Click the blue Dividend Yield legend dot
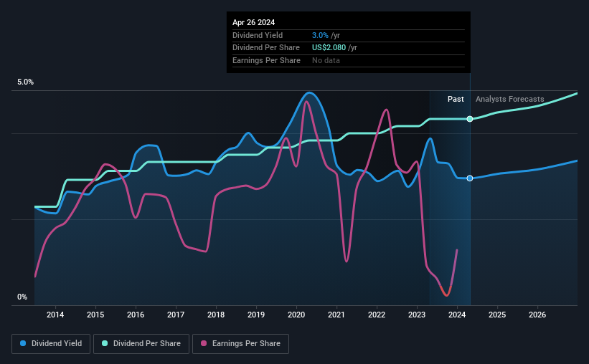 23,343
